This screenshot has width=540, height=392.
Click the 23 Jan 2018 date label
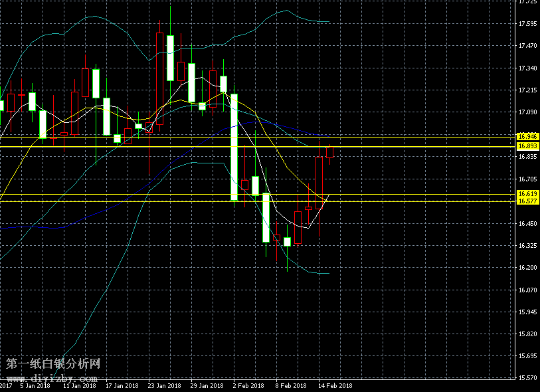coord(164,385)
